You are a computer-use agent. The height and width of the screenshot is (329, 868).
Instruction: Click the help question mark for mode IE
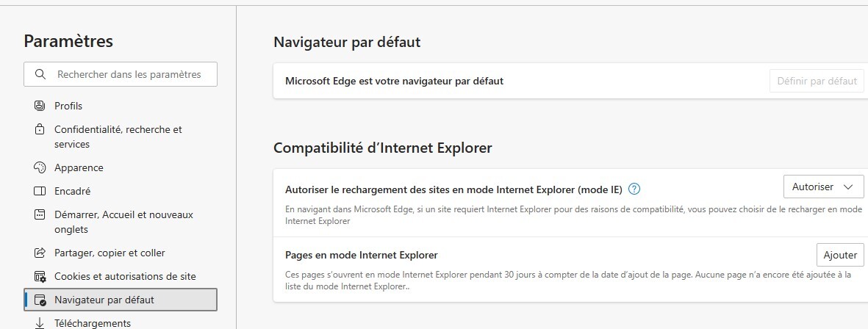(x=634, y=189)
